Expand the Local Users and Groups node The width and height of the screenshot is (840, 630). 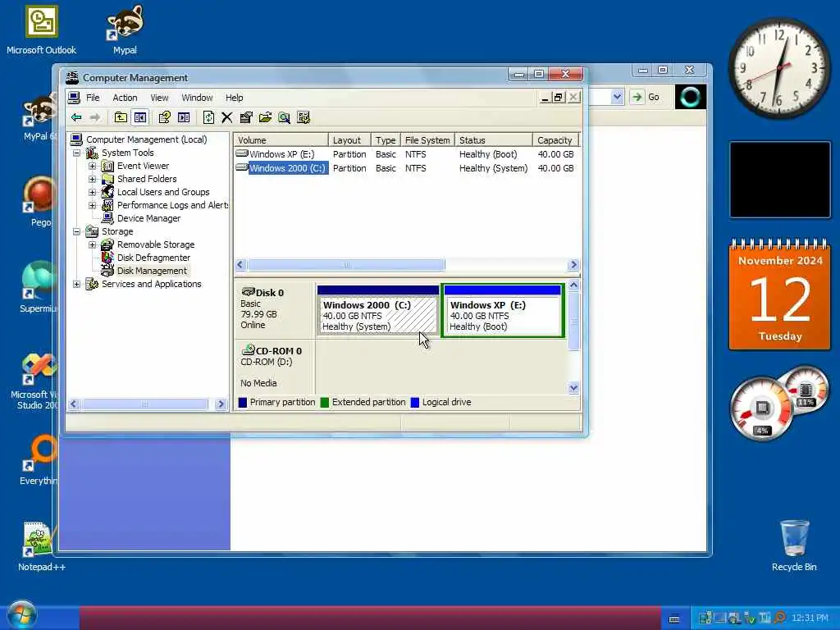(x=92, y=192)
